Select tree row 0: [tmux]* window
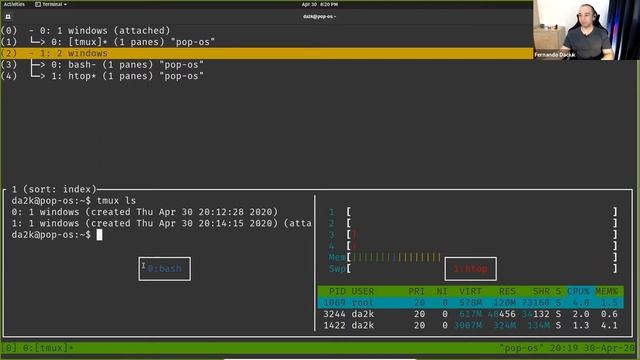 point(108,42)
